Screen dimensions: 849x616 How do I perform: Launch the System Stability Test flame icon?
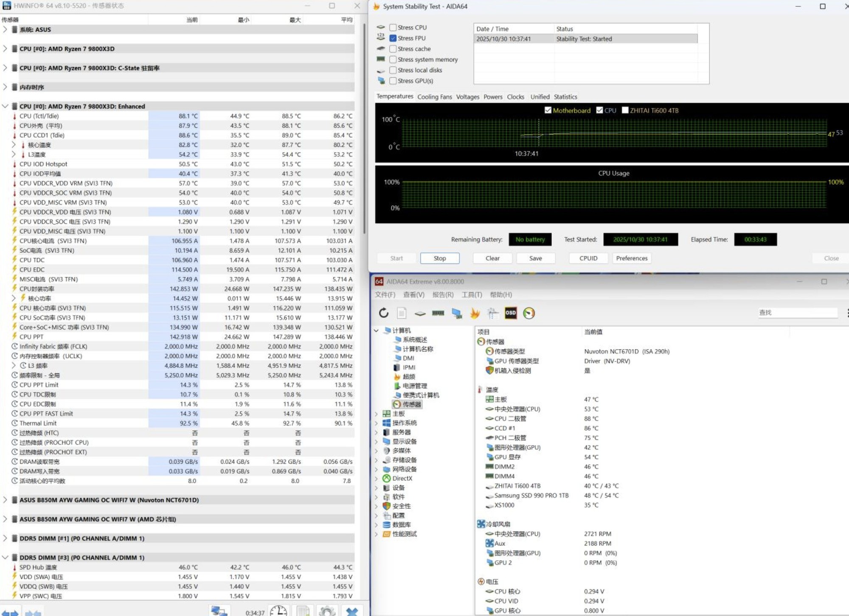475,313
